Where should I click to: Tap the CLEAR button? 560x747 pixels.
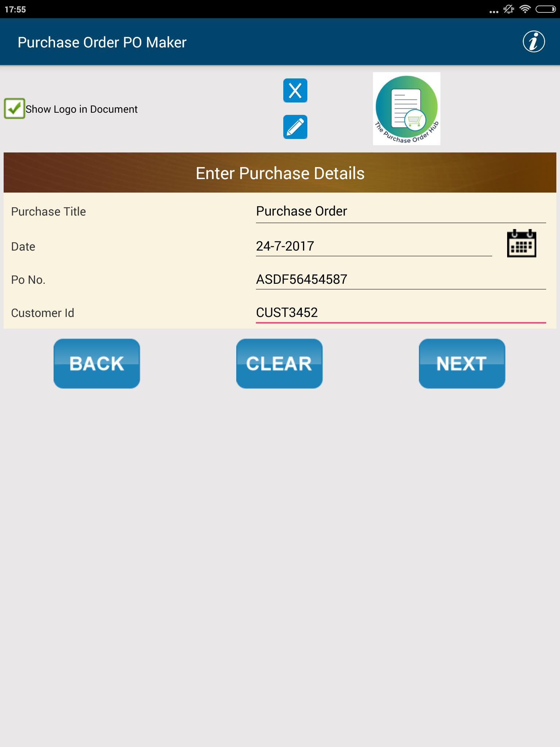click(x=279, y=364)
